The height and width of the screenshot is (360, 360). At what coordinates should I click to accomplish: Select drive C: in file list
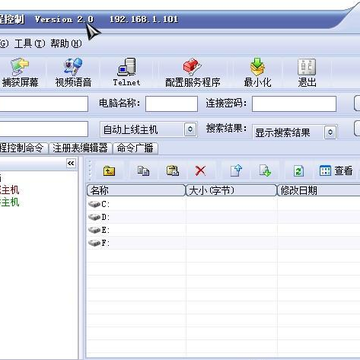click(99, 204)
